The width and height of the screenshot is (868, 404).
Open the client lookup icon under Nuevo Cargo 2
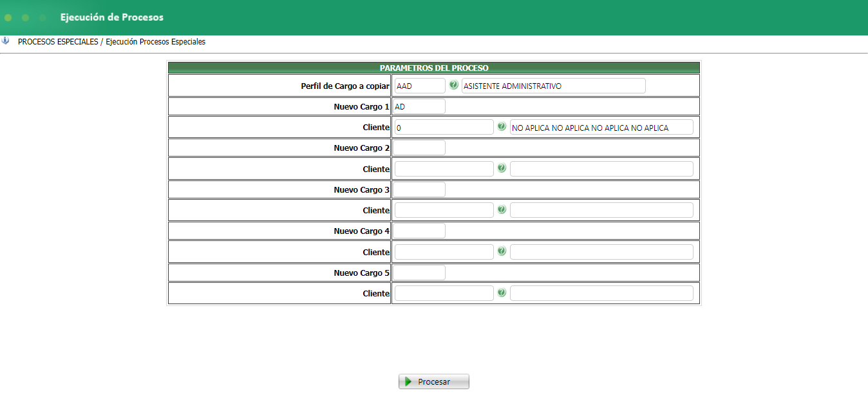[x=502, y=168]
